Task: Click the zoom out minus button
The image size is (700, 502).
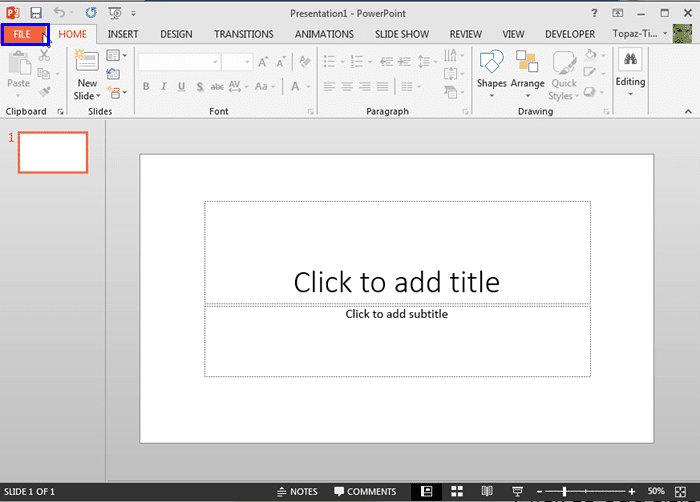Action: (539, 492)
